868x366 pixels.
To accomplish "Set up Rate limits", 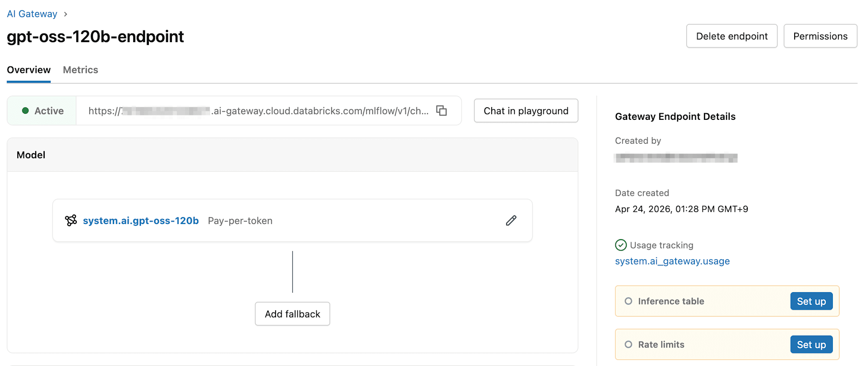I will (x=811, y=345).
